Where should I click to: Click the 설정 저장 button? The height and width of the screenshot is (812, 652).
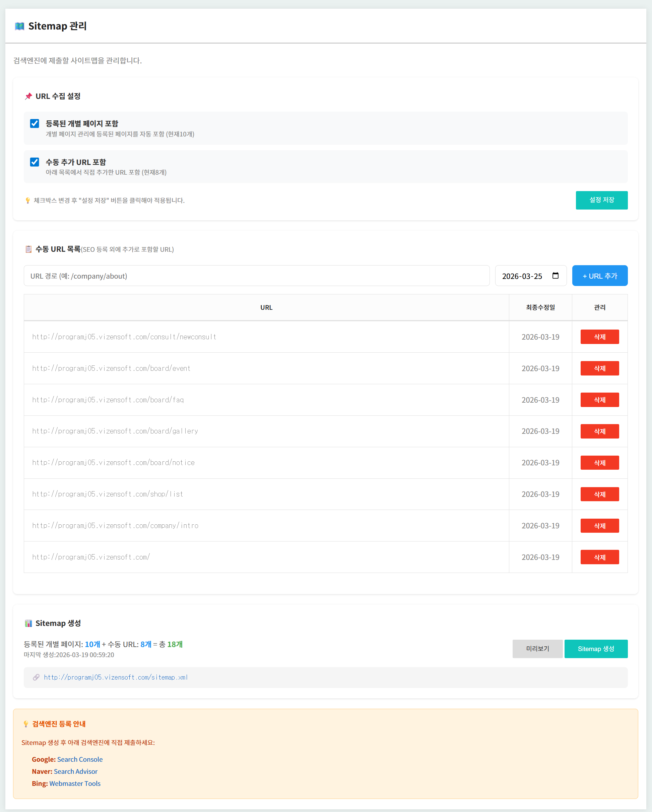tap(601, 200)
